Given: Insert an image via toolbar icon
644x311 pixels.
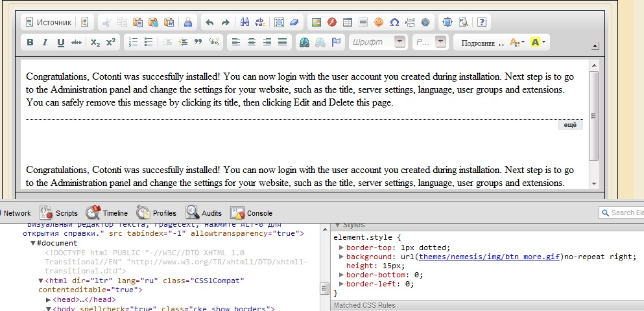Looking at the screenshot, I should tap(316, 22).
